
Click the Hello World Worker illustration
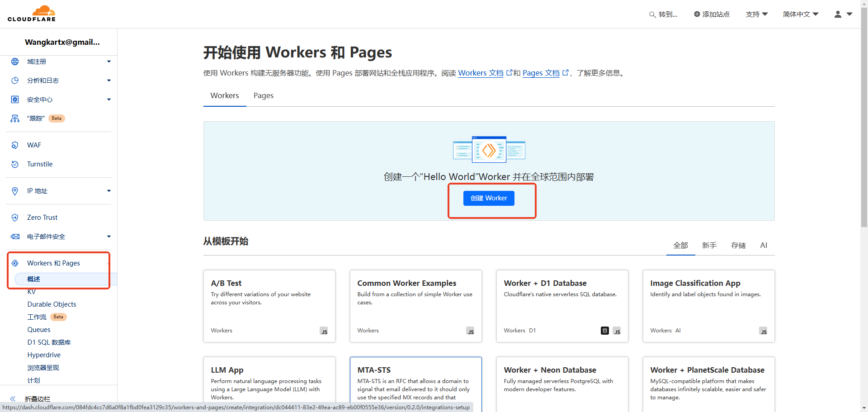tap(489, 149)
